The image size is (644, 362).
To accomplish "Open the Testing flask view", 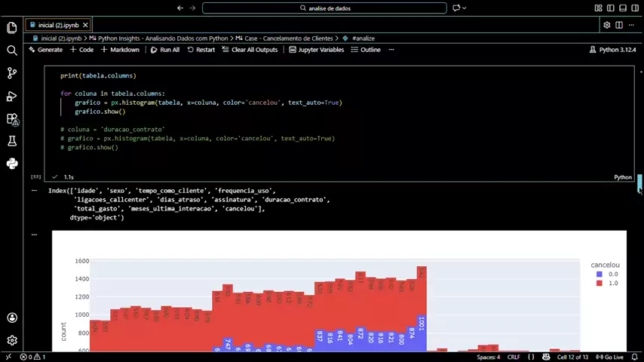I will 12,141.
